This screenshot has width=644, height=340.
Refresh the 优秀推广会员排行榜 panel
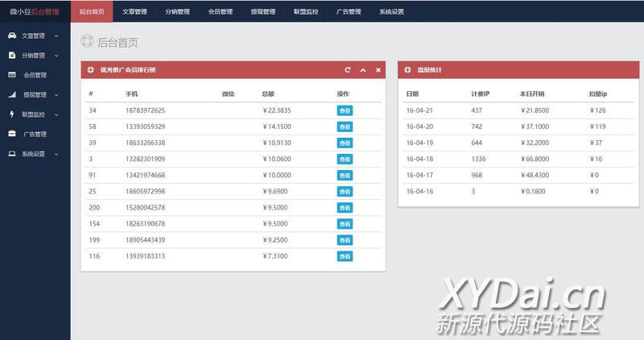click(348, 70)
